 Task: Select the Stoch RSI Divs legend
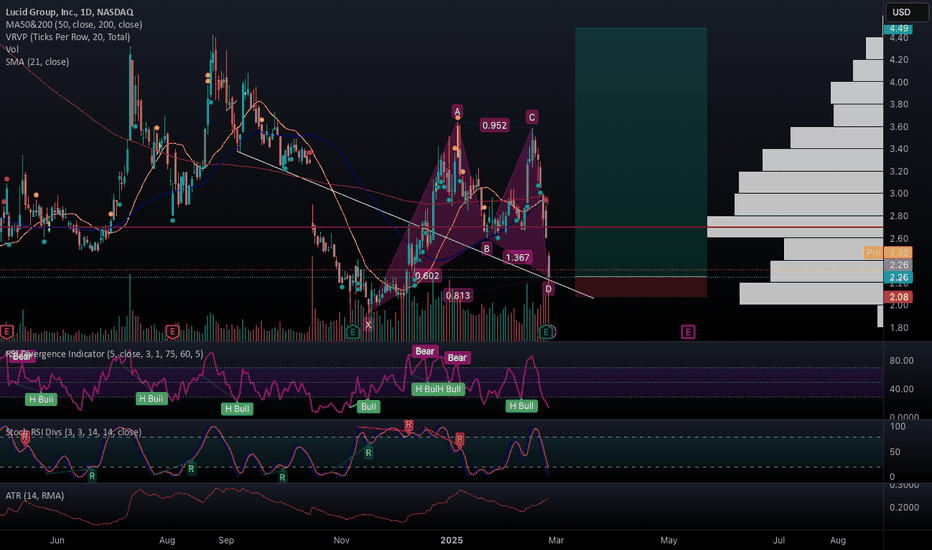(x=74, y=432)
